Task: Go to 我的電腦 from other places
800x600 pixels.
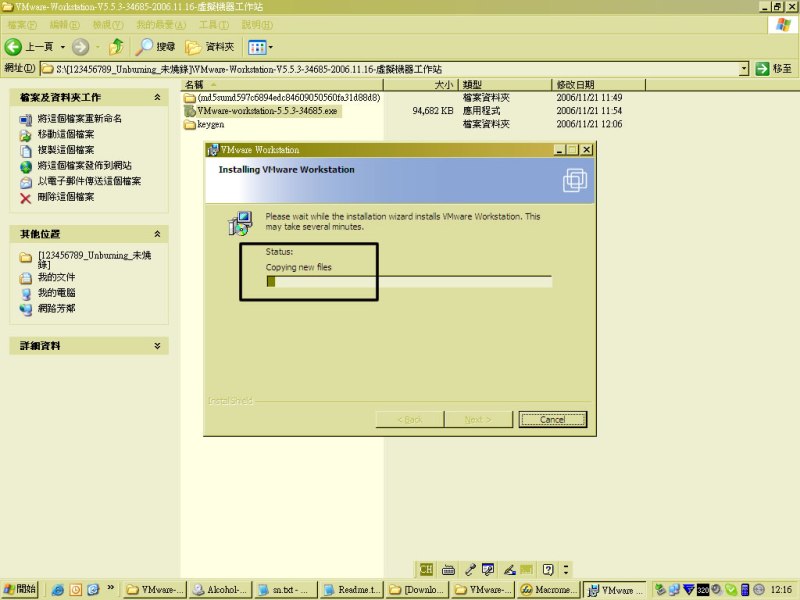Action: point(56,293)
